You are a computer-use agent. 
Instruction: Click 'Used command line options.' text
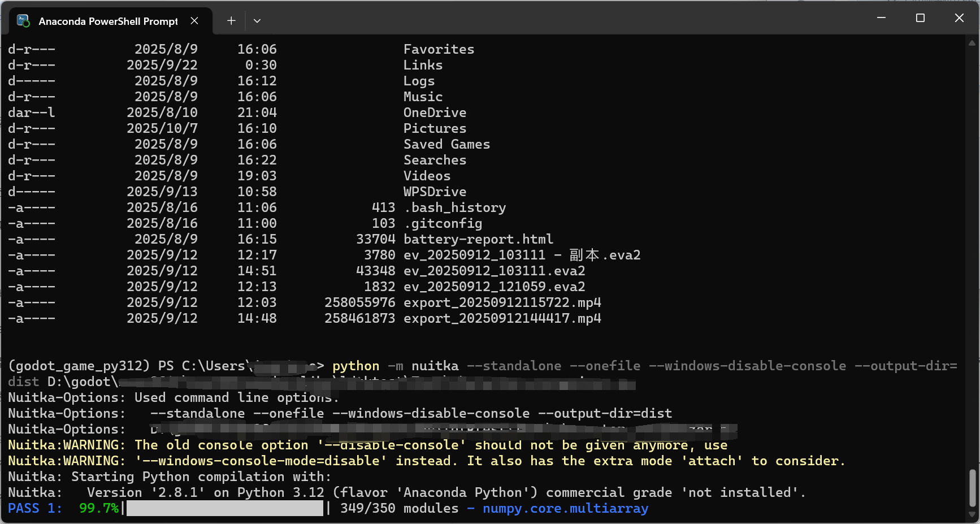[237, 397]
